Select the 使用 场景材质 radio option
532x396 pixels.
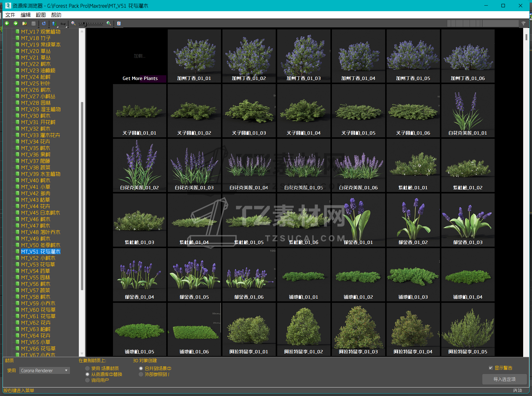coord(87,368)
